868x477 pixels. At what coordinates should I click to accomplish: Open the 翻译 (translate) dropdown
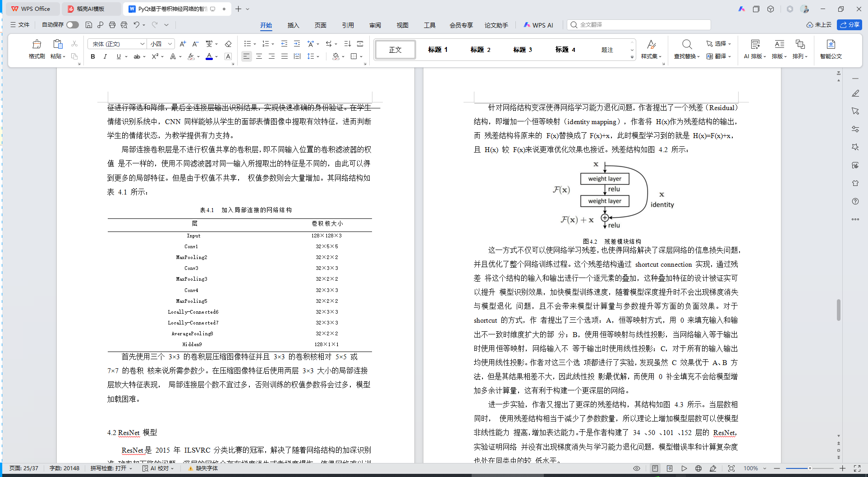point(718,56)
